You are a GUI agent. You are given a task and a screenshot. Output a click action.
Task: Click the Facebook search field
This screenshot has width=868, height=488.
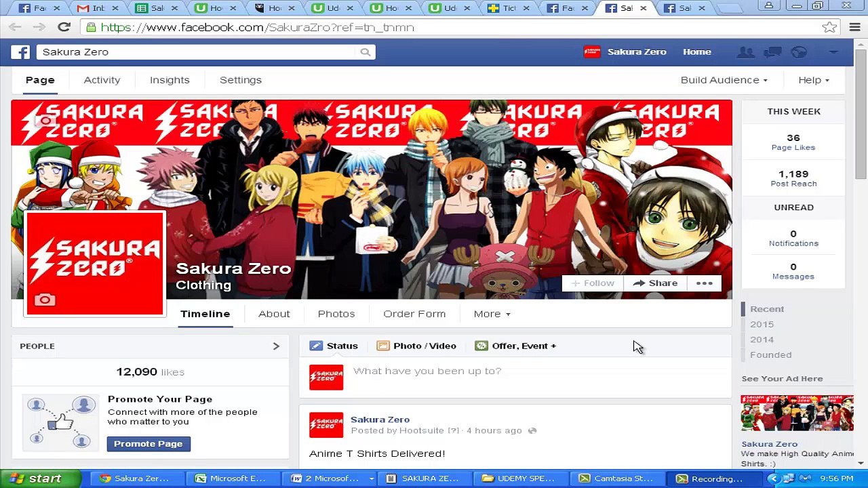click(197, 52)
